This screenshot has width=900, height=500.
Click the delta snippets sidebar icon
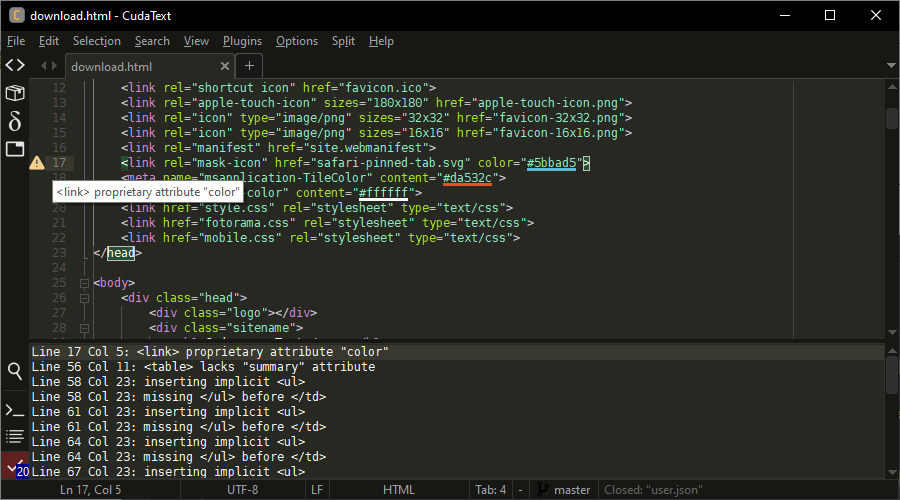coord(15,121)
